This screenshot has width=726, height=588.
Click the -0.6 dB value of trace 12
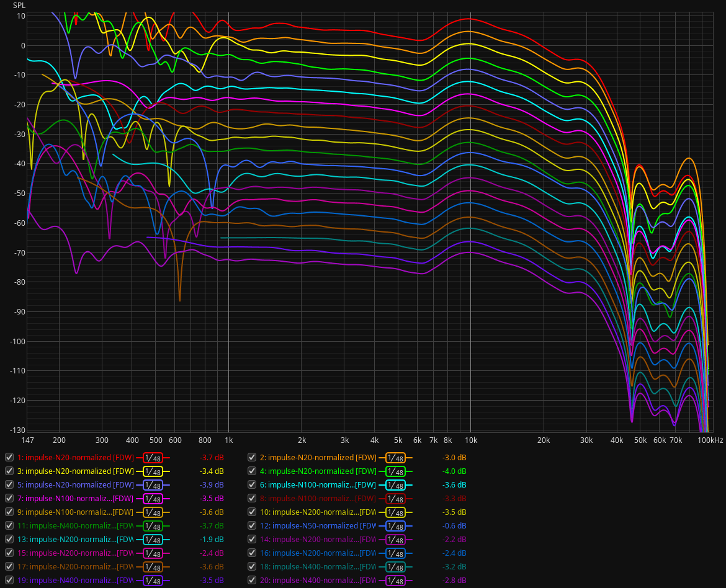click(x=454, y=525)
